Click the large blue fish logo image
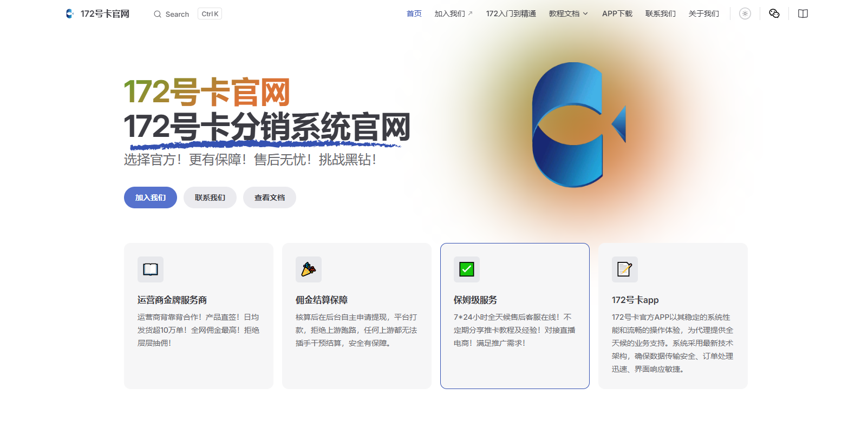 tap(578, 125)
